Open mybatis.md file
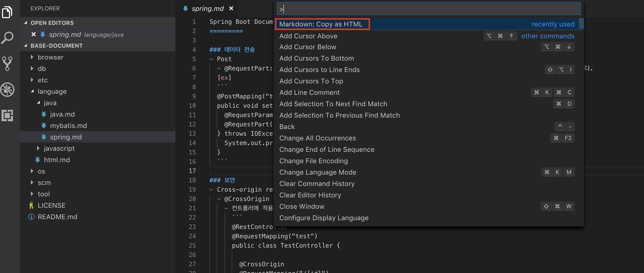644x273 pixels. [x=98, y=126]
